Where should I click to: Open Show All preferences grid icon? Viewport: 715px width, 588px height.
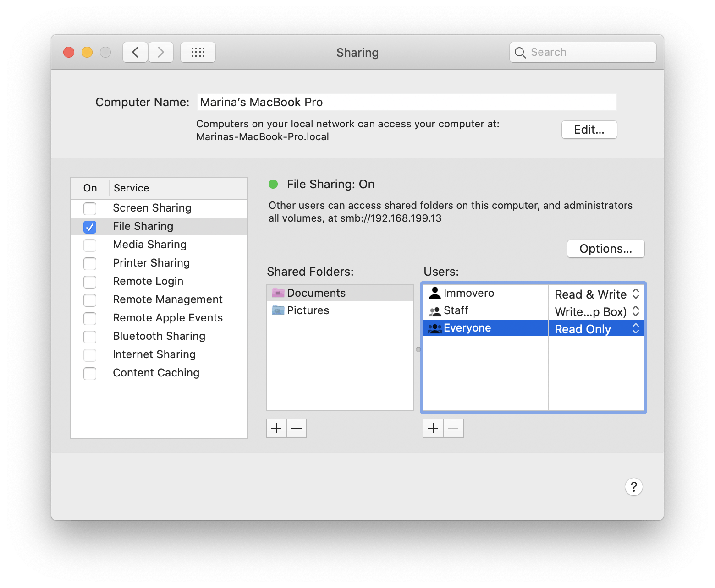pos(198,52)
